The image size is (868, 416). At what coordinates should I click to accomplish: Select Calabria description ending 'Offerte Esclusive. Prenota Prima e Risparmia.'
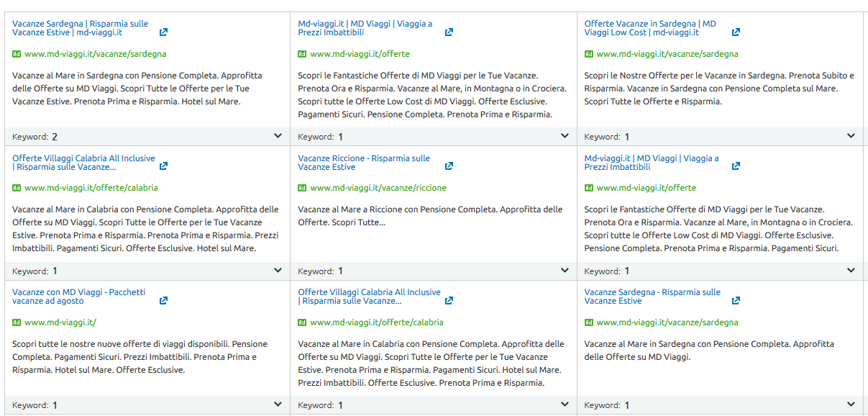tap(431, 363)
